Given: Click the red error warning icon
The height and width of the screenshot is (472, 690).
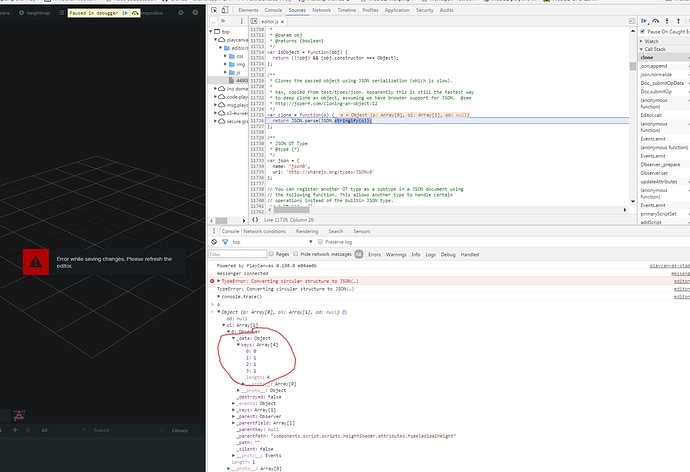Looking at the screenshot, I should coord(37,262).
